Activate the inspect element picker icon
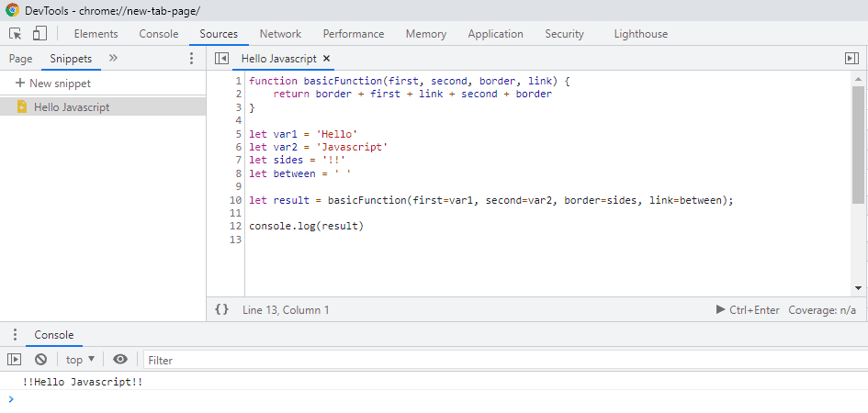868x413 pixels. 16,34
